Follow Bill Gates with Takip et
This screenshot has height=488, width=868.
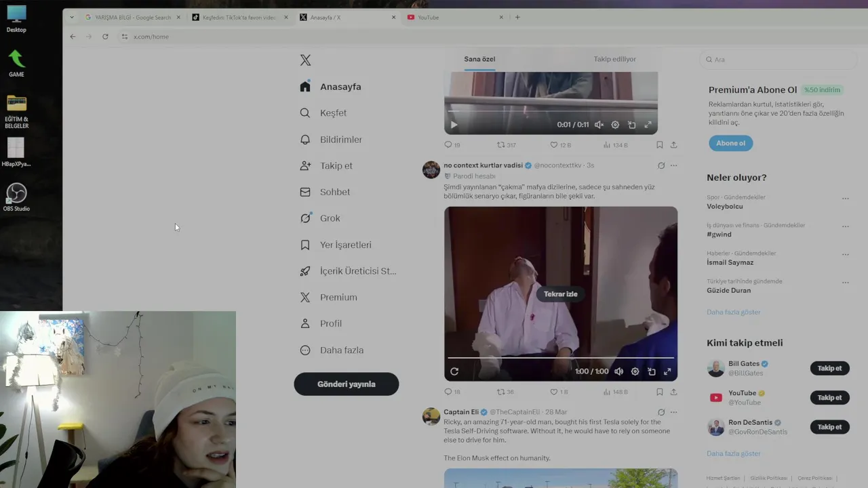pyautogui.click(x=829, y=369)
